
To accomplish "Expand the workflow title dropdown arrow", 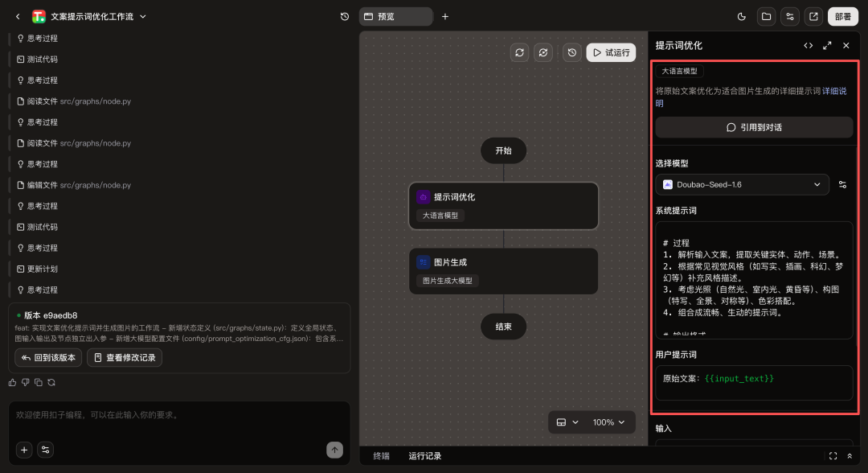I will (x=141, y=16).
